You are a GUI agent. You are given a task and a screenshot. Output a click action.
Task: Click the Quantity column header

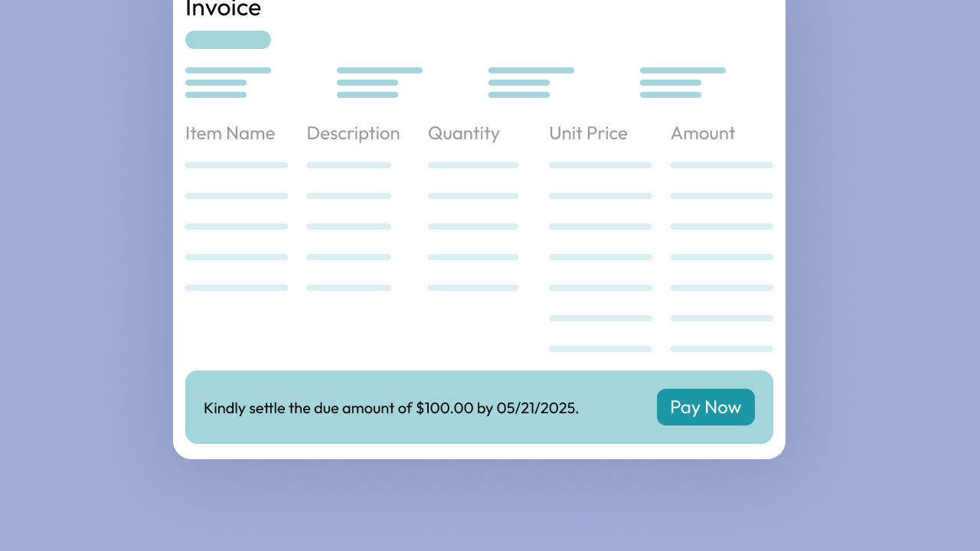pos(463,133)
